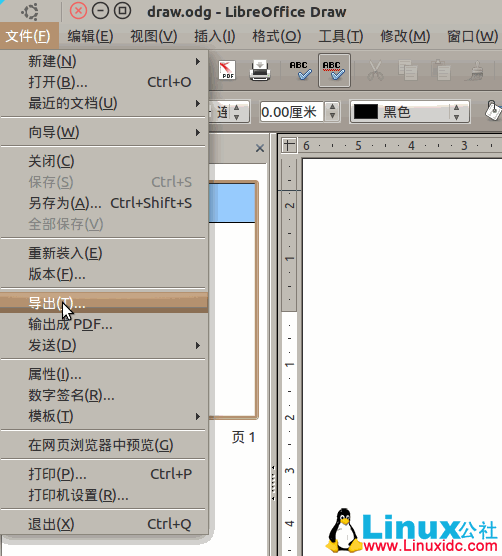Open the 文件(F) menu
This screenshot has height=556, width=502.
(x=28, y=36)
